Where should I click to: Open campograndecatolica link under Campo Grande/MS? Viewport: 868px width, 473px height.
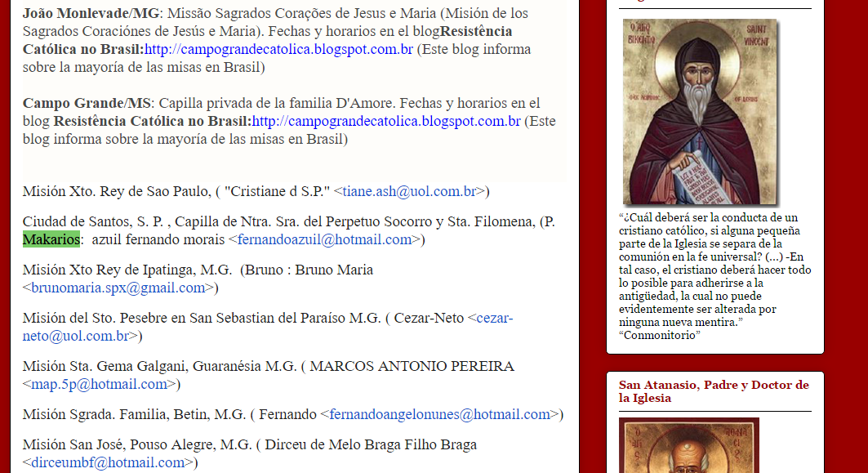(386, 121)
